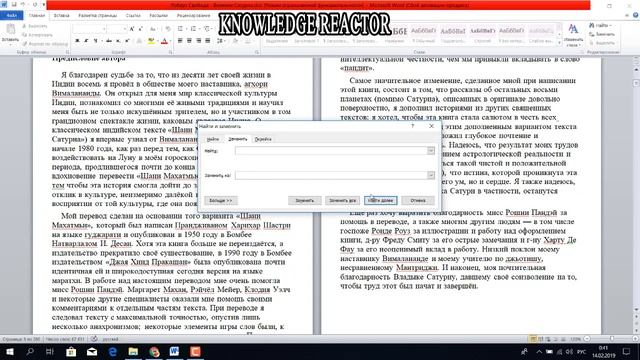Click the zoom slider in status bar

click(612, 339)
